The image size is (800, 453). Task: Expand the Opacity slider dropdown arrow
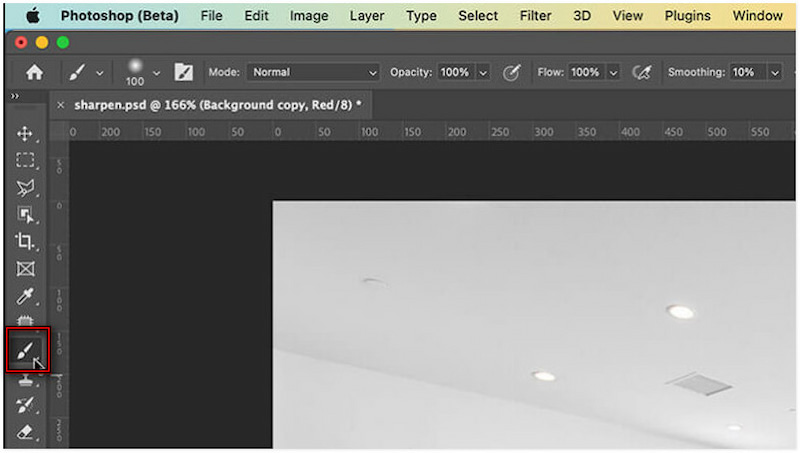(x=483, y=72)
